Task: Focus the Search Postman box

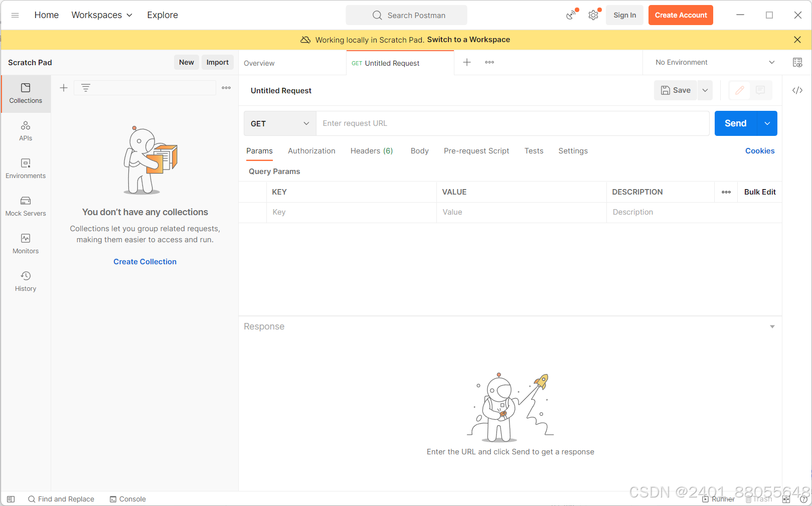Action: click(x=406, y=15)
